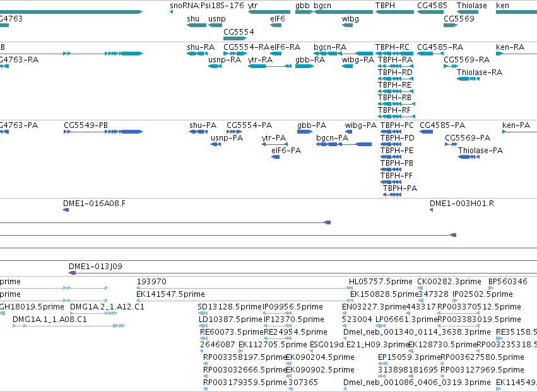The height and width of the screenshot is (392, 537).
Task: Click the TBPH-PC protein label
Action: pos(398,125)
